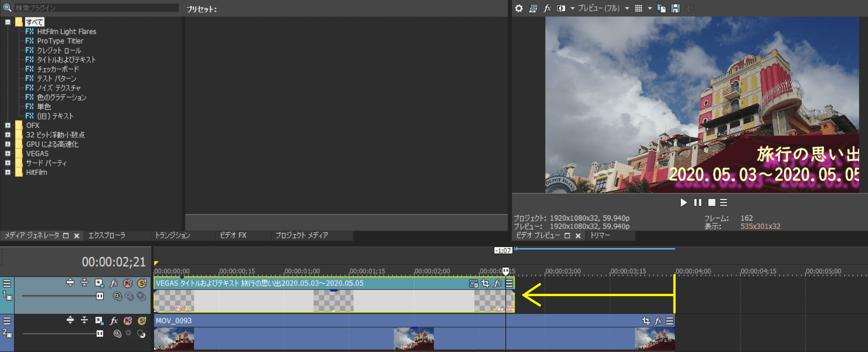
Task: Undock メディア ジェネレータ window square icon
Action: (x=66, y=236)
